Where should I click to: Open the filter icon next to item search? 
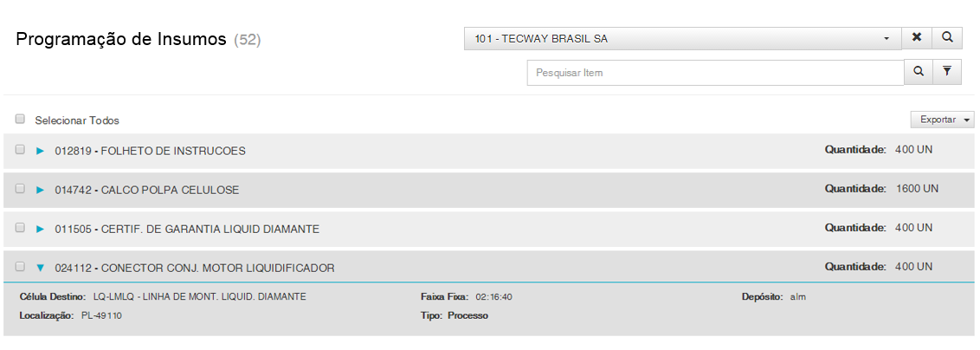(947, 73)
